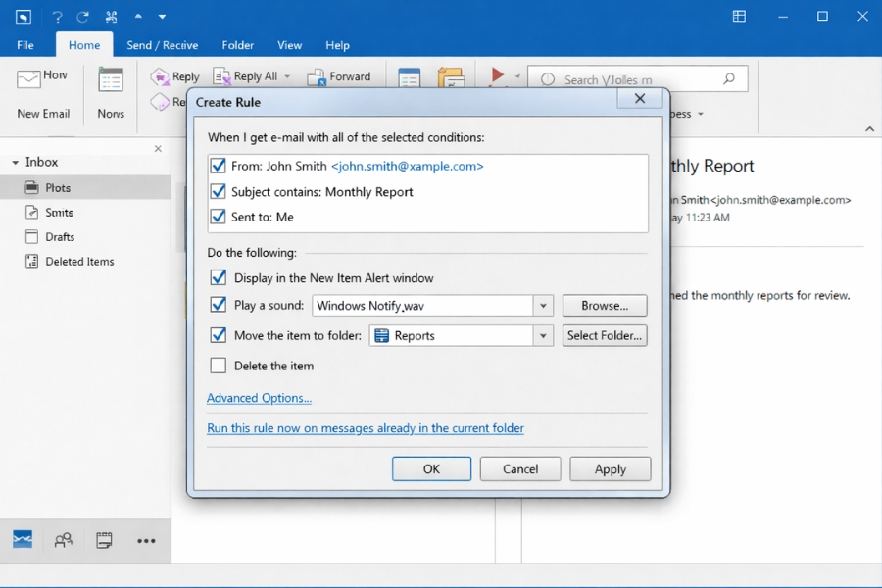
Task: Click the search box in ribbon
Action: (637, 79)
